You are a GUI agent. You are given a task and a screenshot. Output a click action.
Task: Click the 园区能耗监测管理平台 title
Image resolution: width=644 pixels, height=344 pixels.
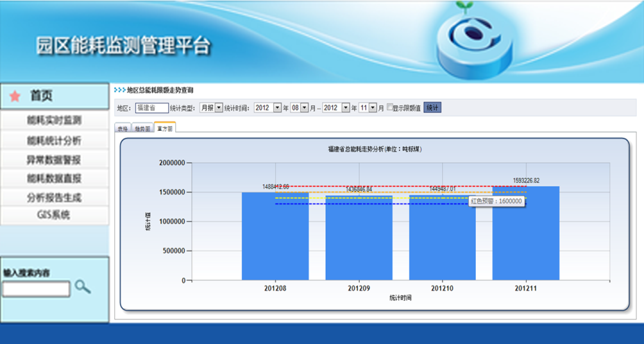pyautogui.click(x=123, y=46)
